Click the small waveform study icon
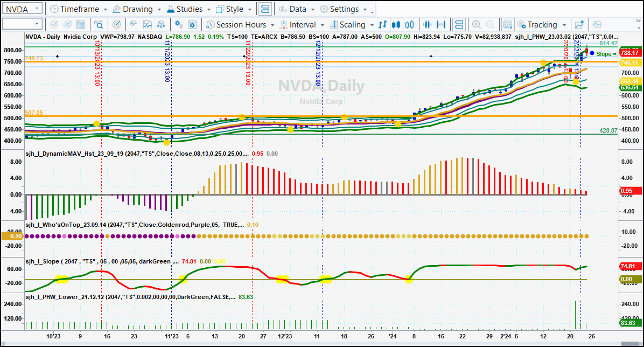 (134, 24)
